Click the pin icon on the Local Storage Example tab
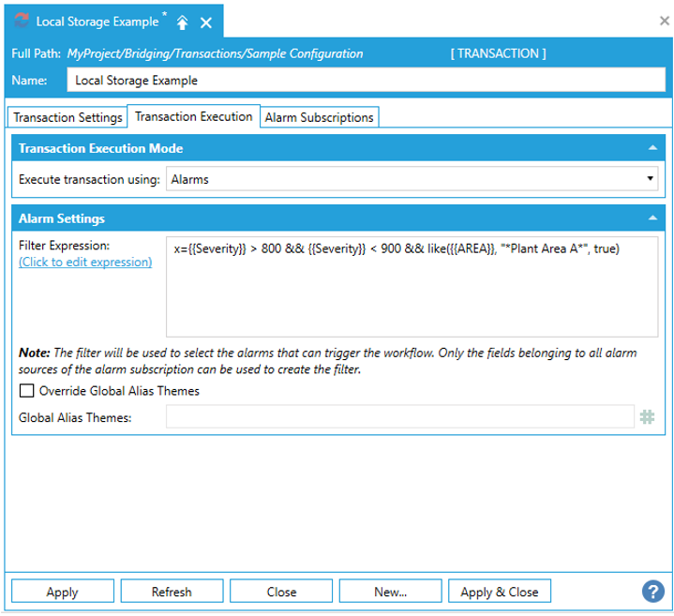Viewport: 674px width, 616px height. click(x=183, y=22)
